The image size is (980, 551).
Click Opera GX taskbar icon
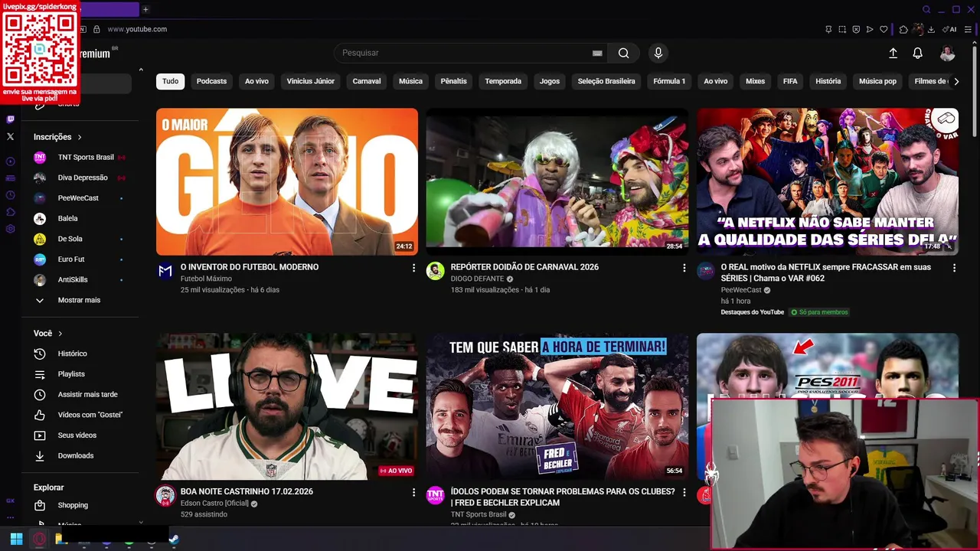(x=39, y=539)
